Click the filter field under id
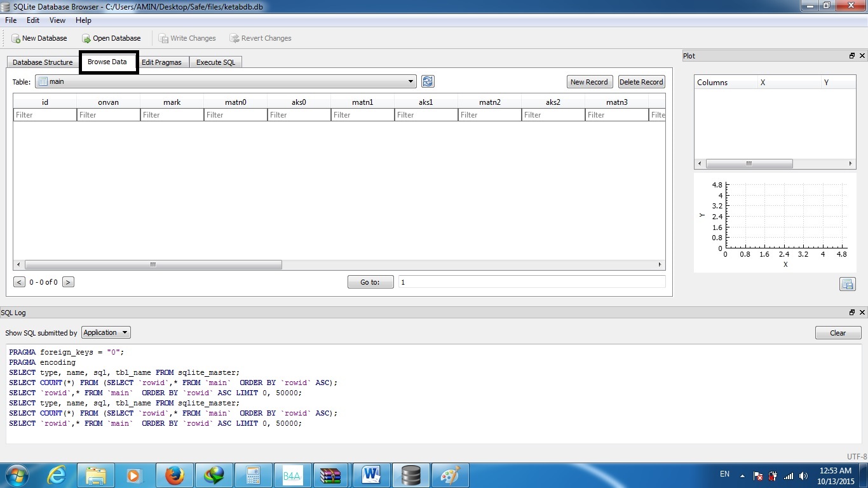The image size is (868, 488). coord(45,115)
